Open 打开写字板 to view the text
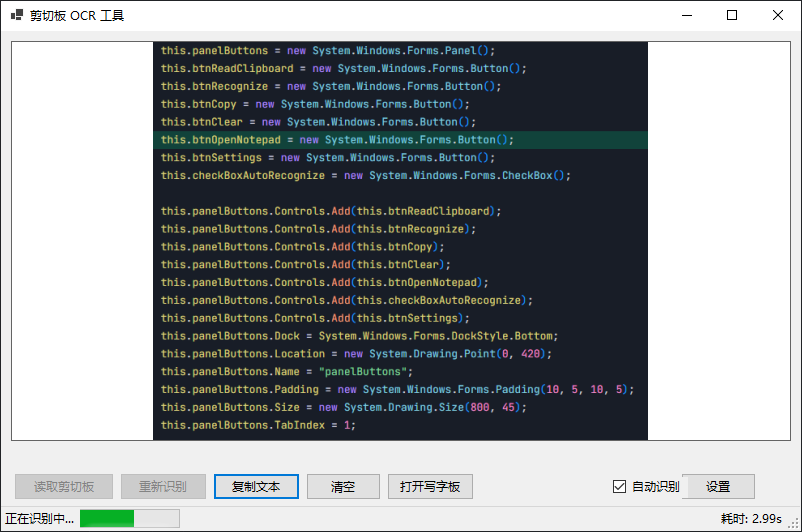Viewport: 802px width, 532px height. click(430, 487)
